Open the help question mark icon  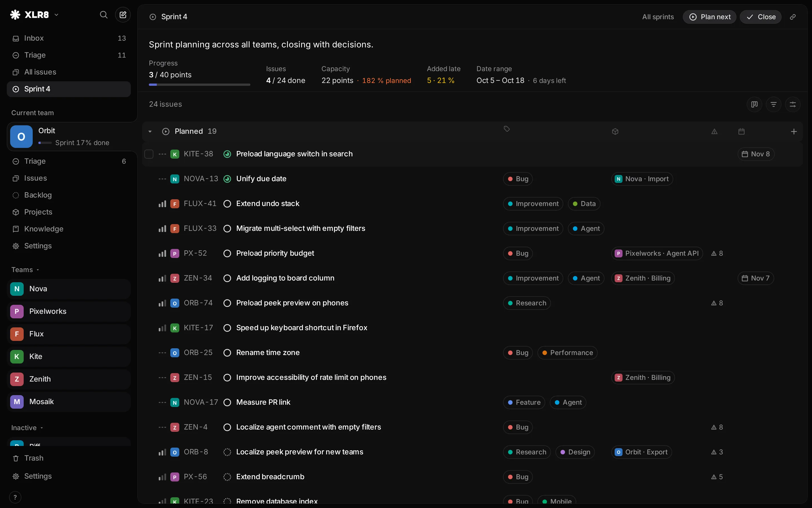15,497
